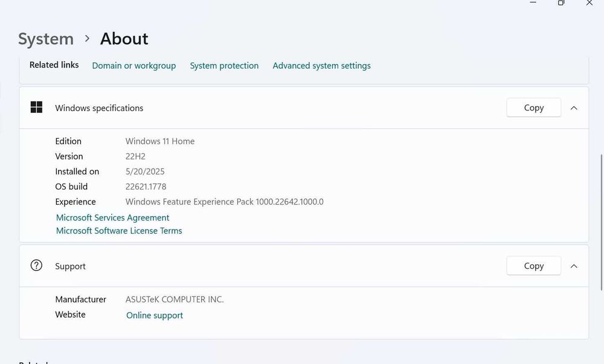Image resolution: width=604 pixels, height=364 pixels.
Task: Open Advanced system settings
Action: pyautogui.click(x=321, y=66)
